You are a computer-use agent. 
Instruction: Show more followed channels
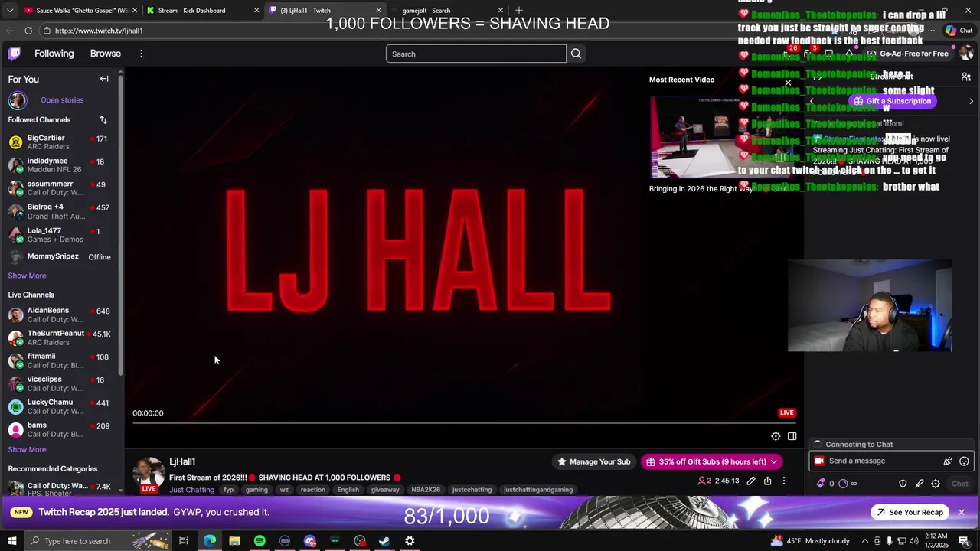pyautogui.click(x=27, y=275)
